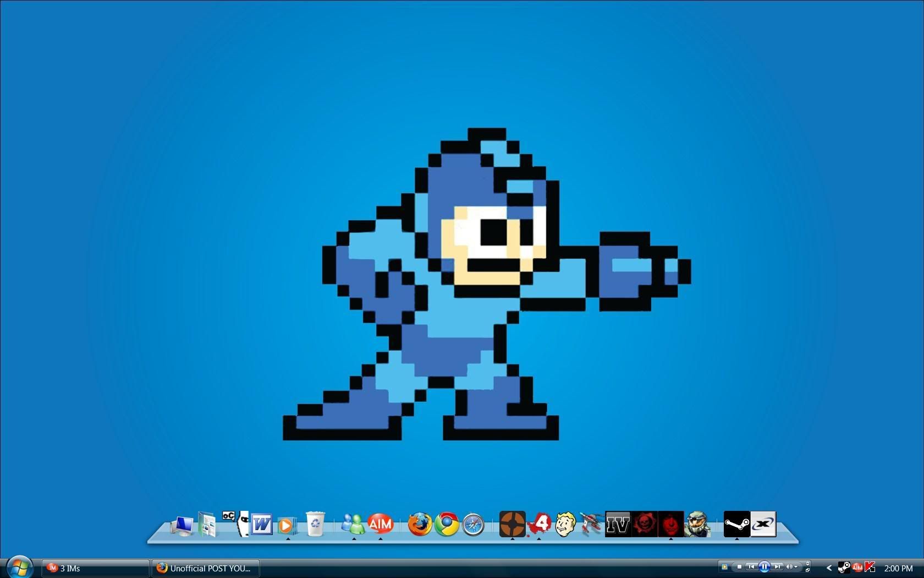Restore media player from toolbar mode

point(807,570)
